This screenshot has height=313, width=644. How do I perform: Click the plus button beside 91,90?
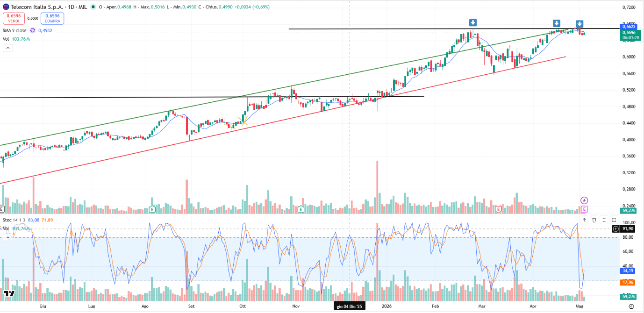[616, 229]
